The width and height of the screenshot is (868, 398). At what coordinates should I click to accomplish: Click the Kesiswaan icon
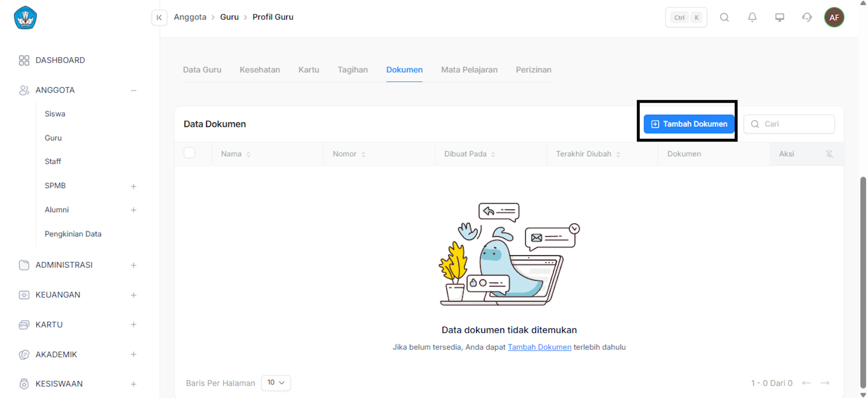24,384
